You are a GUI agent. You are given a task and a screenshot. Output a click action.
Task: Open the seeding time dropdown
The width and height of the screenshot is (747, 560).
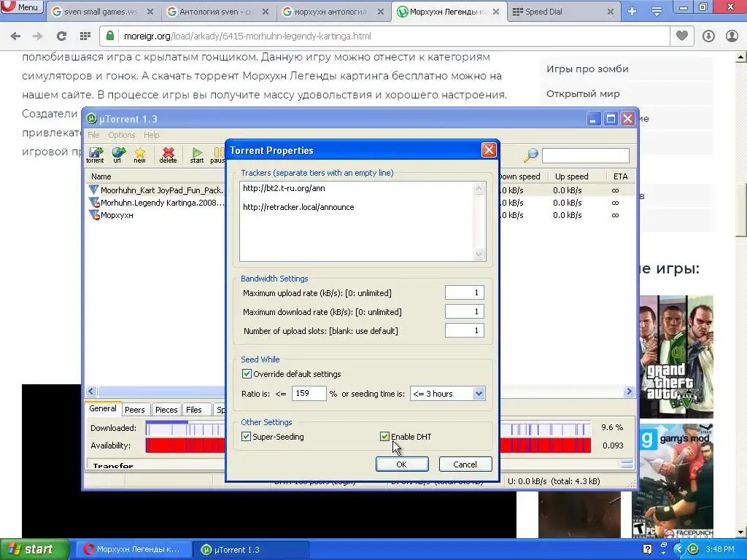click(x=479, y=394)
